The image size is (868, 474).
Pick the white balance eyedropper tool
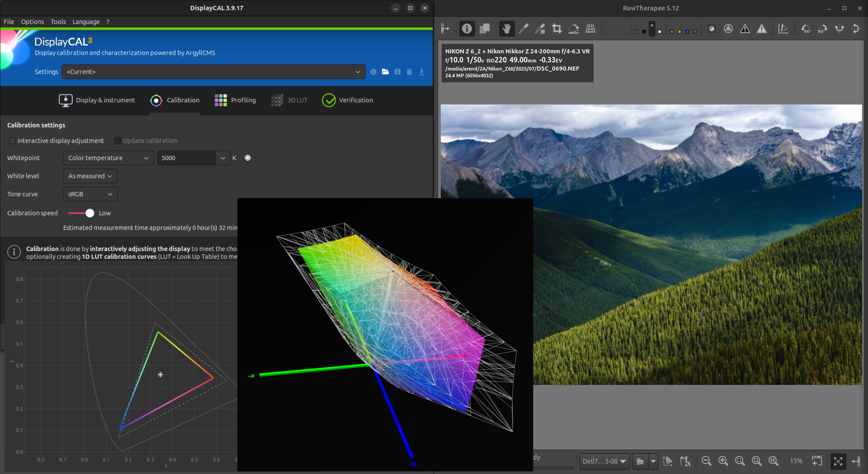[x=524, y=29]
